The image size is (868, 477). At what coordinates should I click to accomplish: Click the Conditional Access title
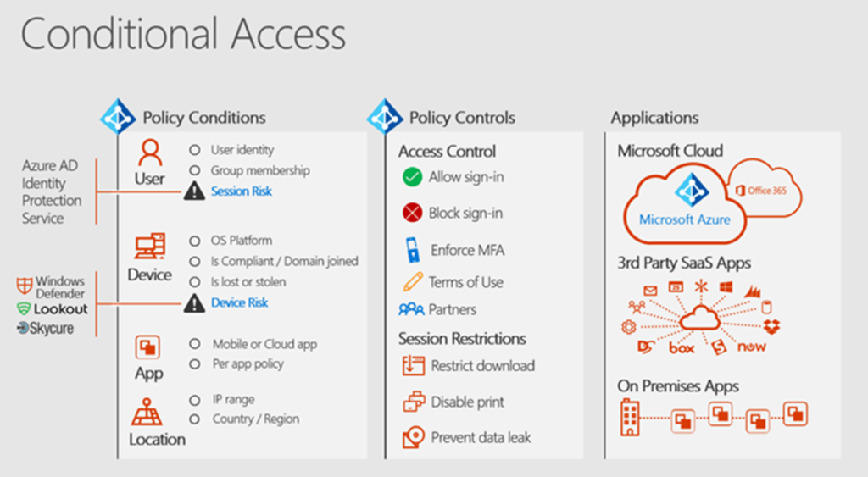click(x=183, y=34)
